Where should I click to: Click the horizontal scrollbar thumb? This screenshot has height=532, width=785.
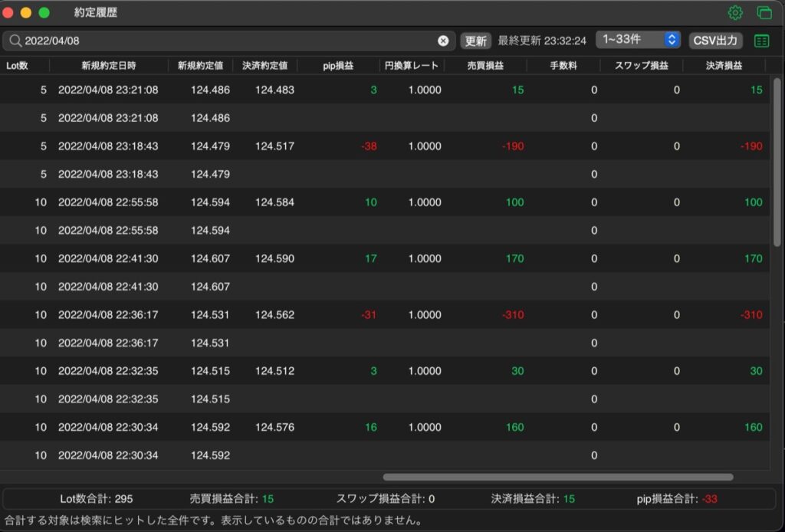click(x=558, y=477)
